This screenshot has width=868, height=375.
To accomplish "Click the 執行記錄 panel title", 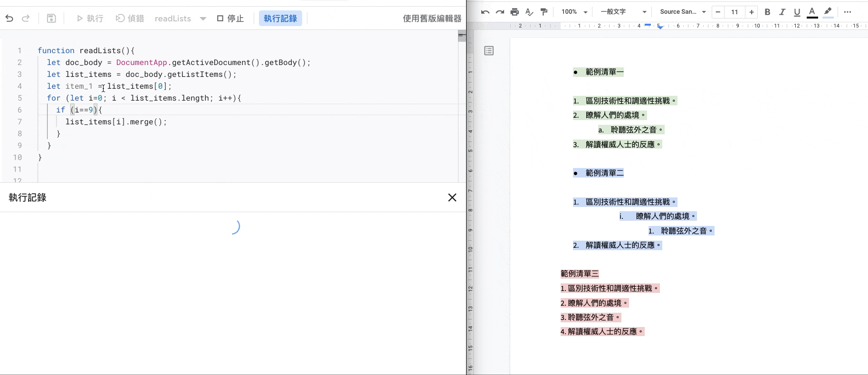I will [x=28, y=197].
